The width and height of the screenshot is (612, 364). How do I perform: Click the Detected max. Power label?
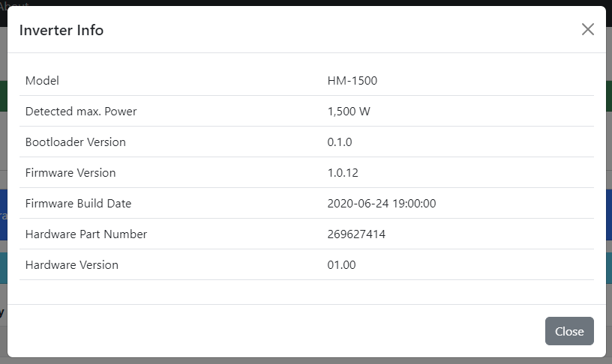tap(81, 112)
